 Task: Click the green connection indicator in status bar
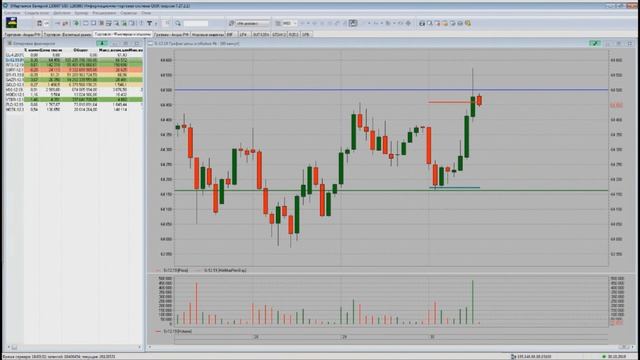[604, 356]
